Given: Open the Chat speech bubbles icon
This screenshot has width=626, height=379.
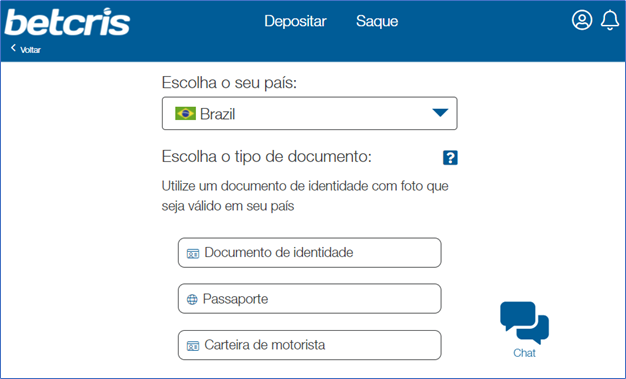Looking at the screenshot, I should point(524,323).
